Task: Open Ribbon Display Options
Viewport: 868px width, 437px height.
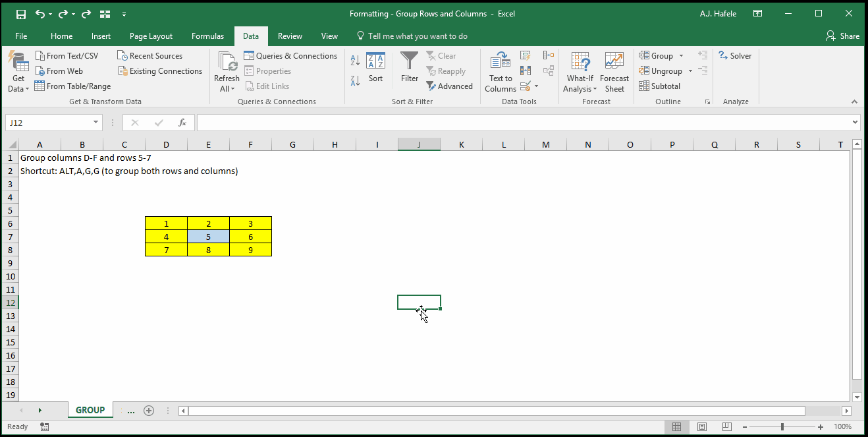Action: [x=758, y=14]
